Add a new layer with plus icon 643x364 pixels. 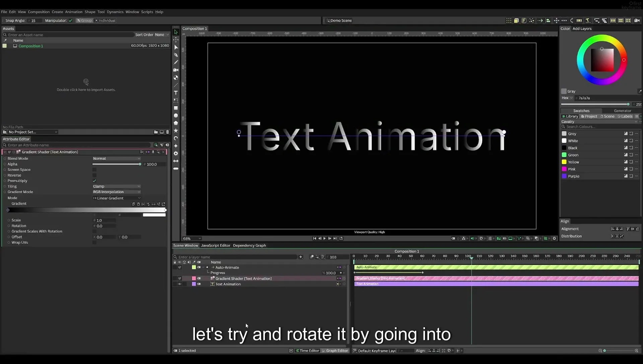(301, 257)
